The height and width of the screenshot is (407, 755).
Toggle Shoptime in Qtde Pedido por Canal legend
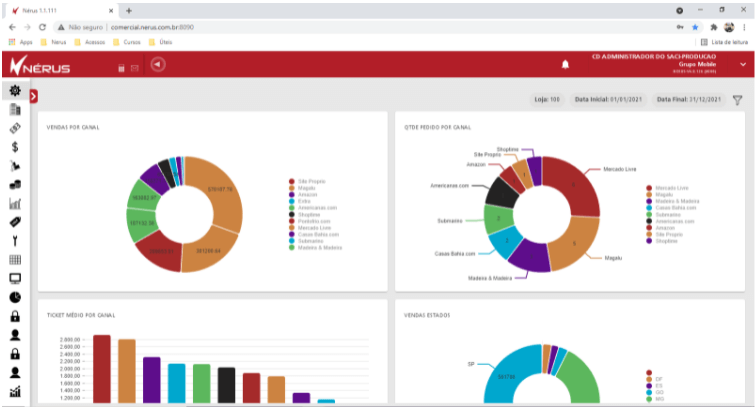point(662,241)
